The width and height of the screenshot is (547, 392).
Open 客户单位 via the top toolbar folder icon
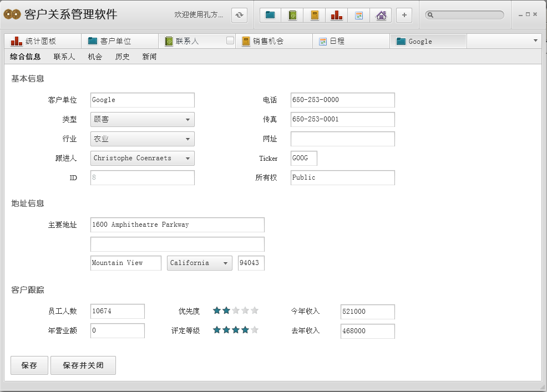pos(270,16)
